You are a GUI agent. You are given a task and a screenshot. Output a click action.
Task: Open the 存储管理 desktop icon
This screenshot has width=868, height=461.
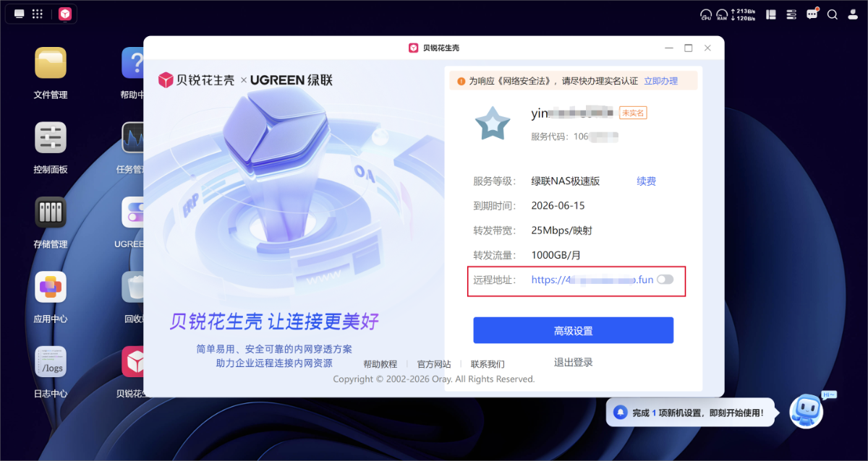coord(51,212)
